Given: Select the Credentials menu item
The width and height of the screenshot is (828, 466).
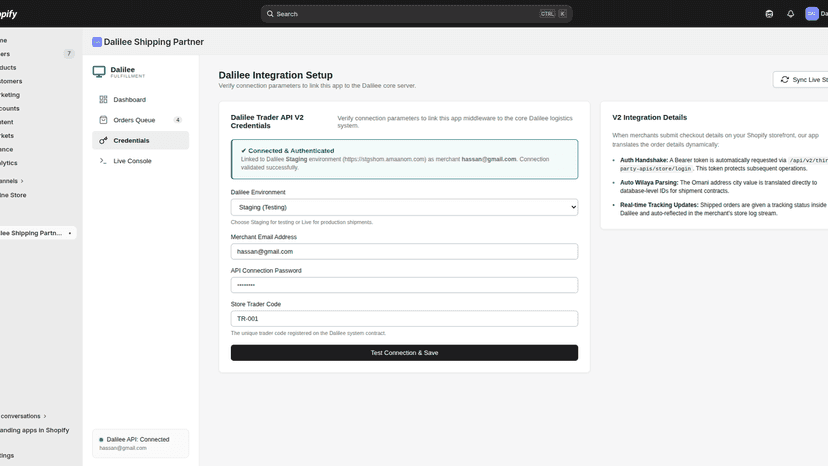Looking at the screenshot, I should [x=140, y=141].
